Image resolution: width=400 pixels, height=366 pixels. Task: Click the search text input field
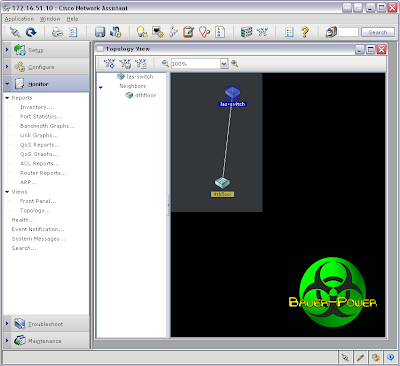point(348,32)
